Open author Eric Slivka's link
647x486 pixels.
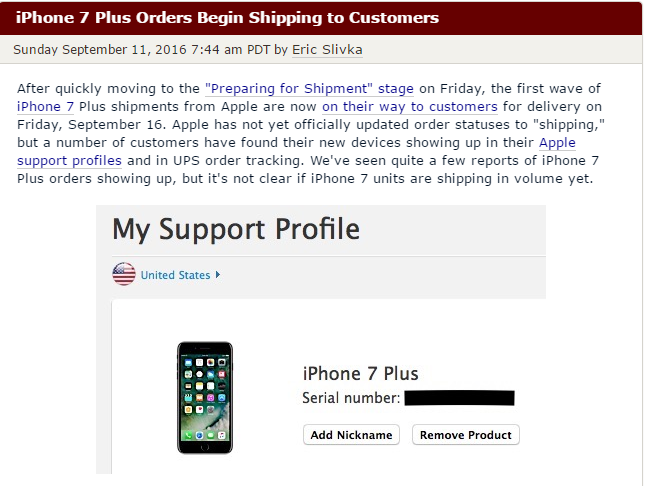coord(327,50)
